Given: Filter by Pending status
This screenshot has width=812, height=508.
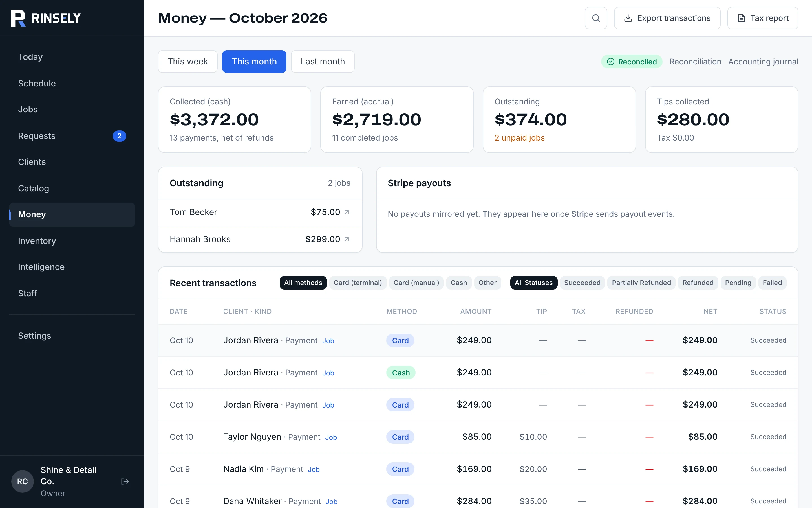Looking at the screenshot, I should pyautogui.click(x=738, y=283).
